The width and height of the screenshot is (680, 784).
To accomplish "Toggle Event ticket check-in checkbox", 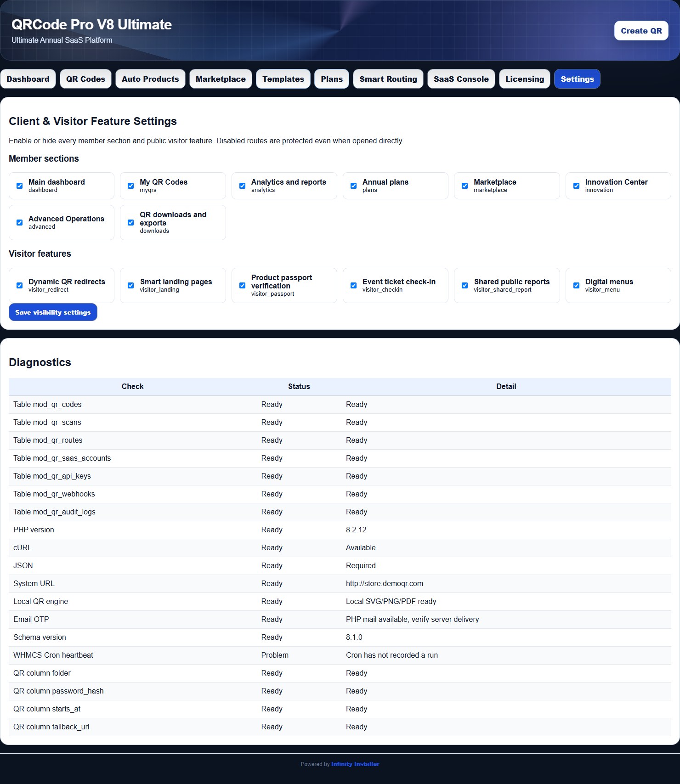I will coord(353,285).
